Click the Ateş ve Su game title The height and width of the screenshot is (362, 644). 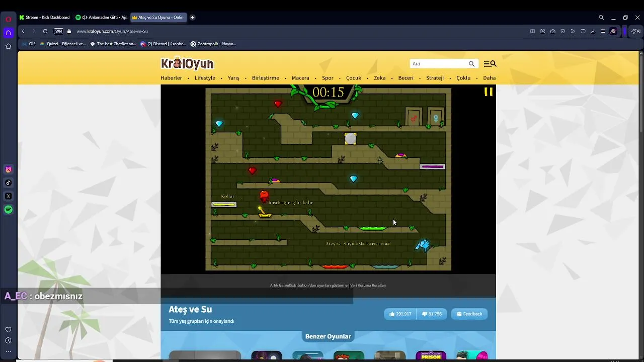coord(190,309)
